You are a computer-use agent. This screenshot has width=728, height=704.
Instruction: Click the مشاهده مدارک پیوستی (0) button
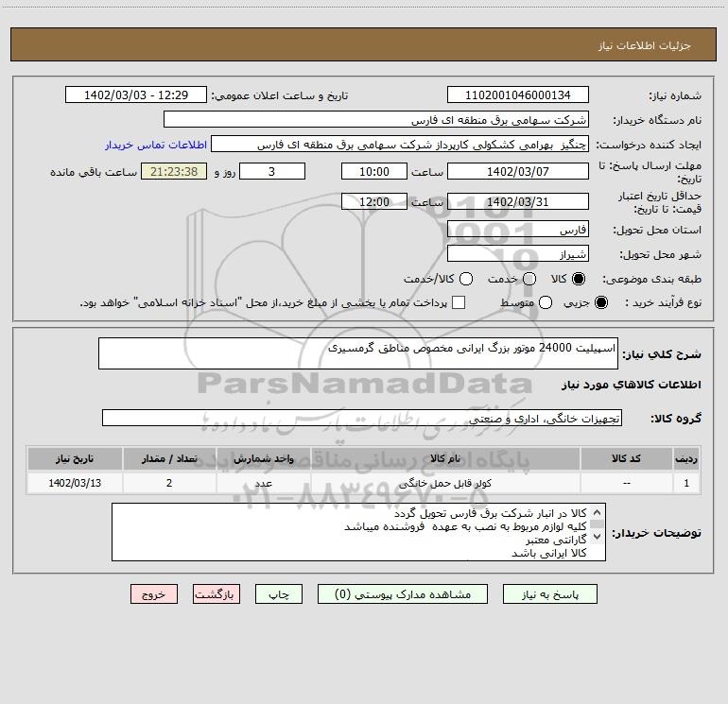[403, 594]
